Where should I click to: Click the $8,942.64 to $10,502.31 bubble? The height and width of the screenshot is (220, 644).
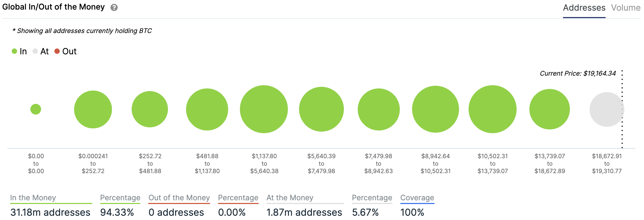pos(436,109)
